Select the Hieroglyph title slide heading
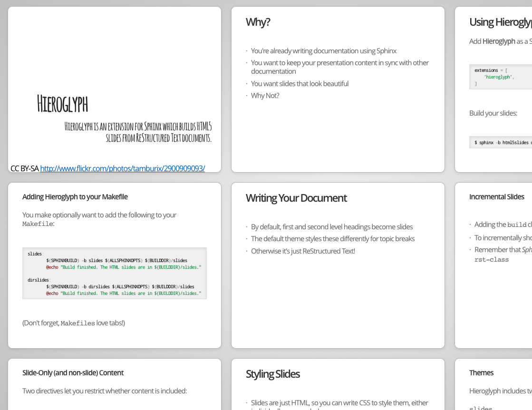This screenshot has width=532, height=410. [x=62, y=104]
